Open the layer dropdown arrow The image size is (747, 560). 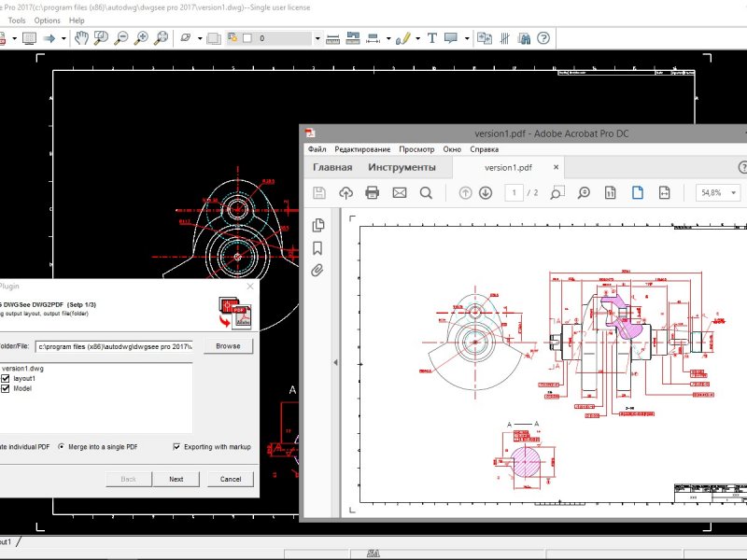317,38
